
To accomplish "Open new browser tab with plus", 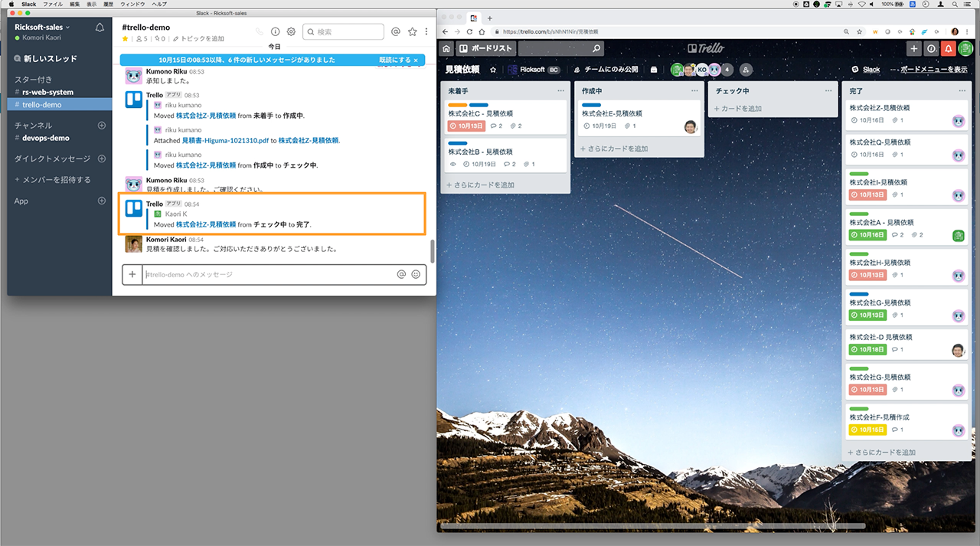I will pos(490,18).
